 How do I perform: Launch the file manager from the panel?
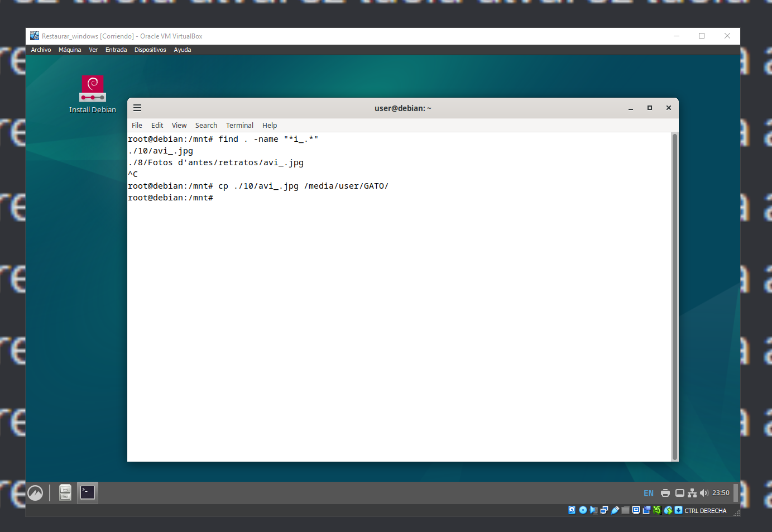[x=65, y=492]
